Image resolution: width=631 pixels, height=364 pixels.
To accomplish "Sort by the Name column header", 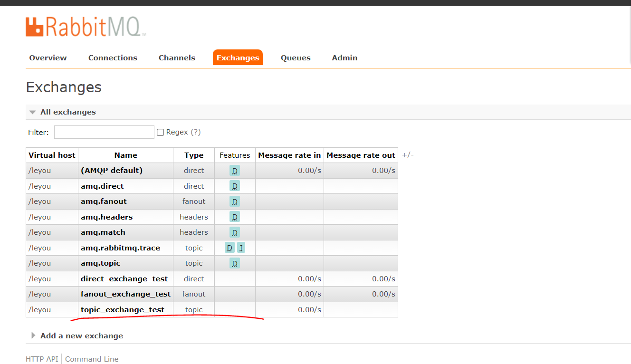I will click(125, 155).
